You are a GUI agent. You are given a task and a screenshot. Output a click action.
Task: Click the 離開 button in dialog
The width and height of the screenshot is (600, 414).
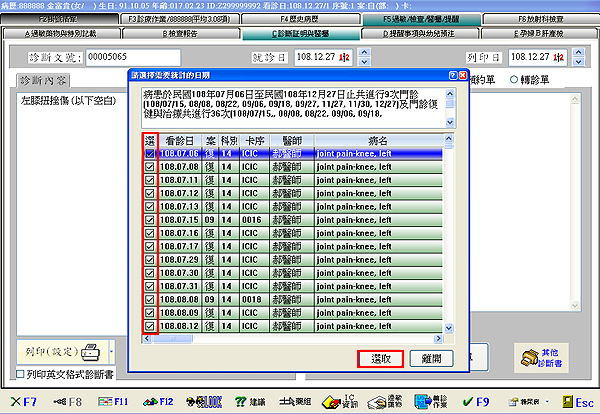[x=431, y=358]
